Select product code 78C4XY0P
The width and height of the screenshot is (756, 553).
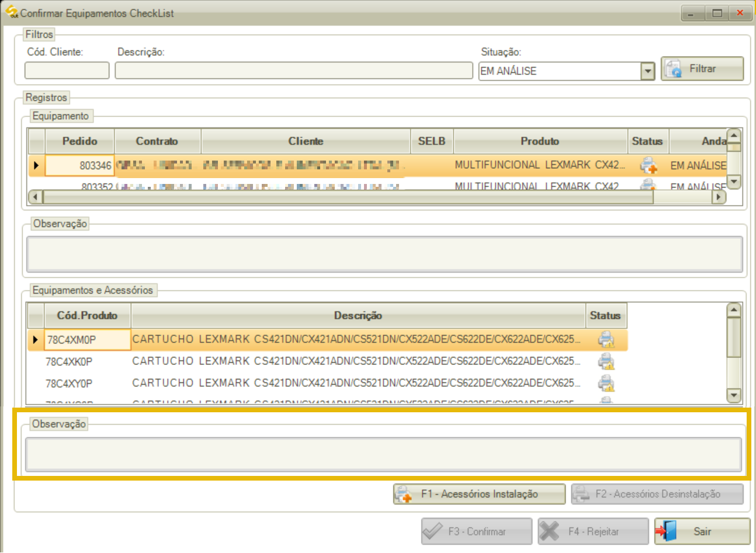[x=88, y=384]
